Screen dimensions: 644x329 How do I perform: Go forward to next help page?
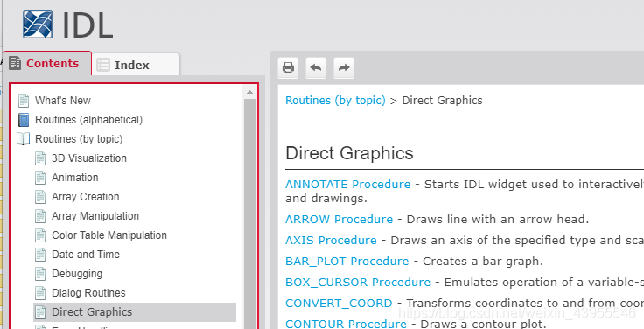coord(344,67)
